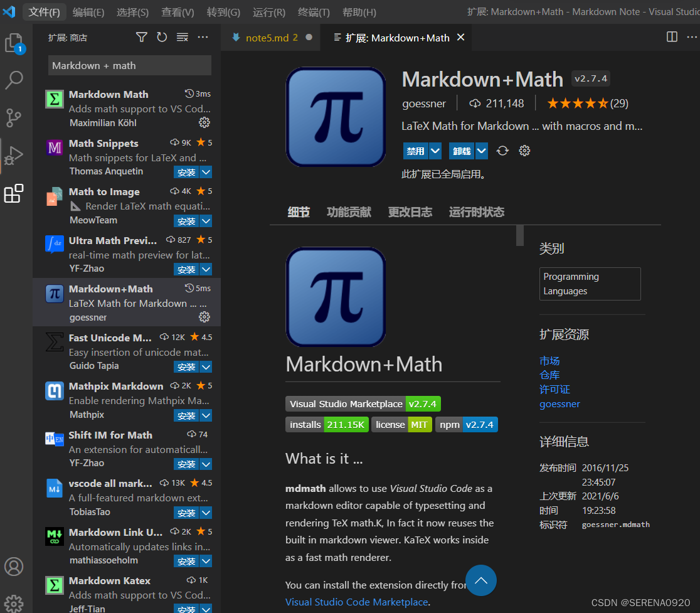Screen dimensions: 700x613
Task: Open the Source Control view
Action: [14, 118]
